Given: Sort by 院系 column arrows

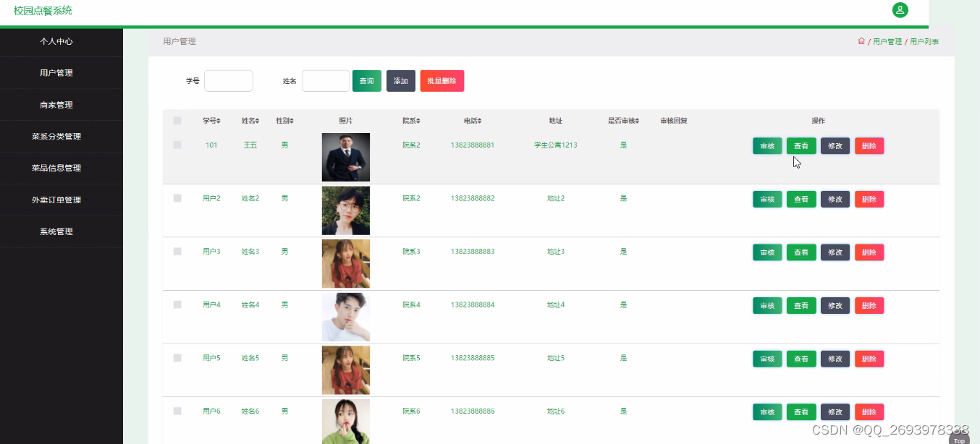Looking at the screenshot, I should (418, 121).
